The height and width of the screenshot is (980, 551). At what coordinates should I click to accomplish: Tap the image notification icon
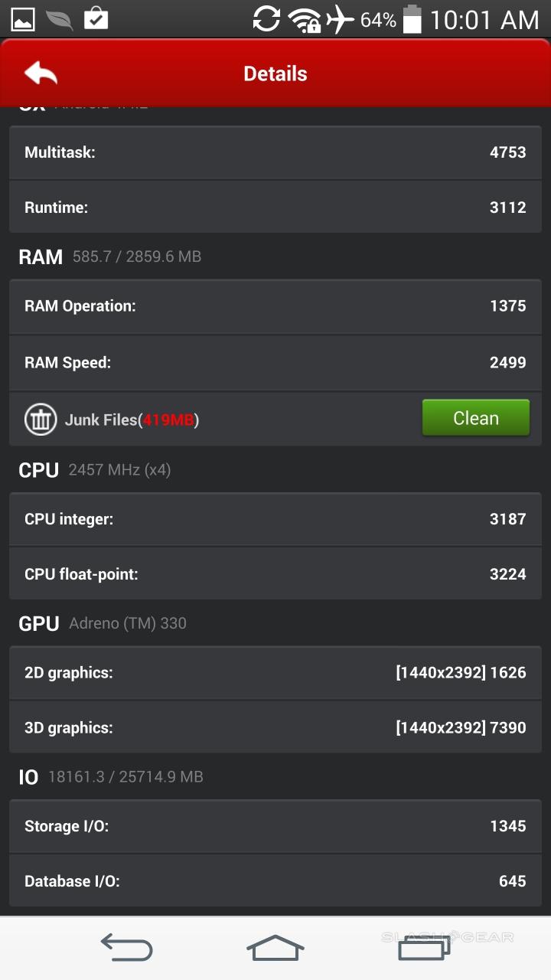[x=22, y=19]
